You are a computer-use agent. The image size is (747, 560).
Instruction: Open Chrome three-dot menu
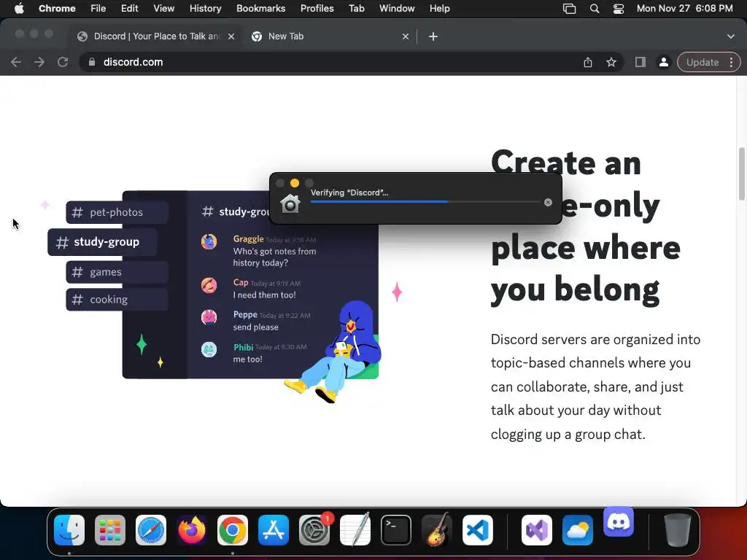tap(731, 63)
